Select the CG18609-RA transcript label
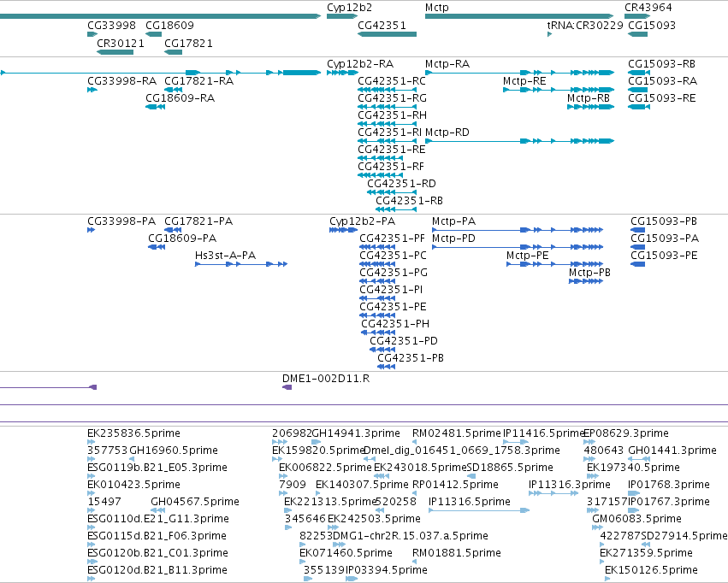This screenshot has height=583, width=728. pos(181,97)
